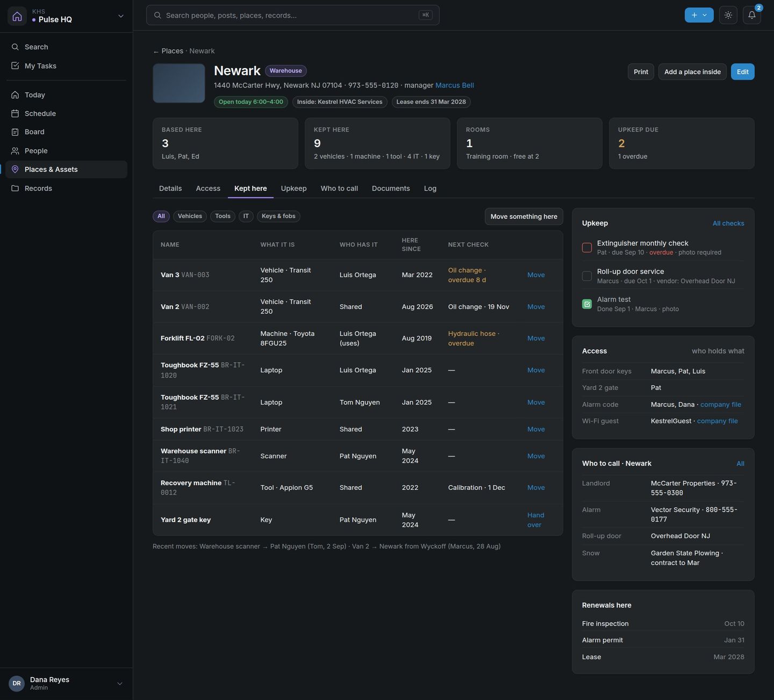Open Records folder icon
Image resolution: width=774 pixels, height=700 pixels.
(x=15, y=188)
